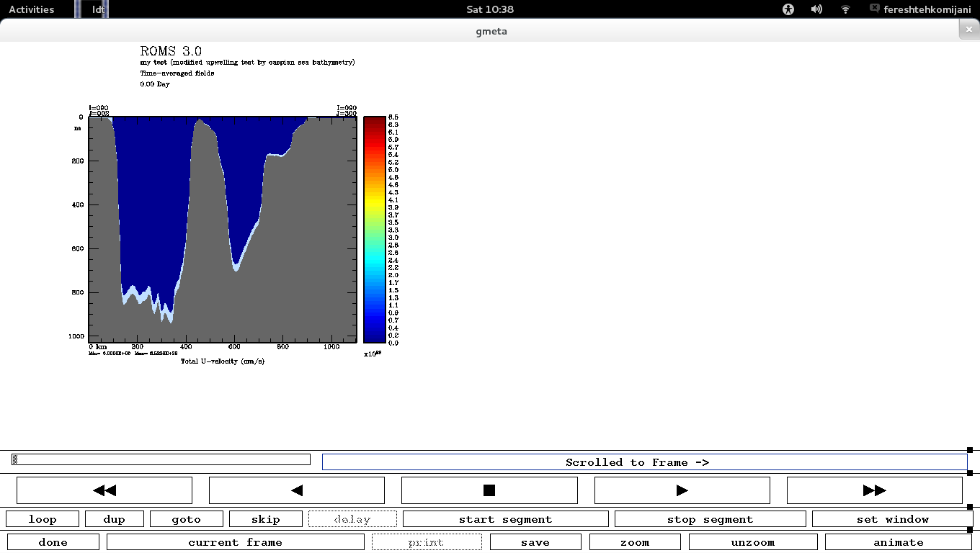
Task: Click the fast rewind double-arrow button
Action: tap(104, 490)
